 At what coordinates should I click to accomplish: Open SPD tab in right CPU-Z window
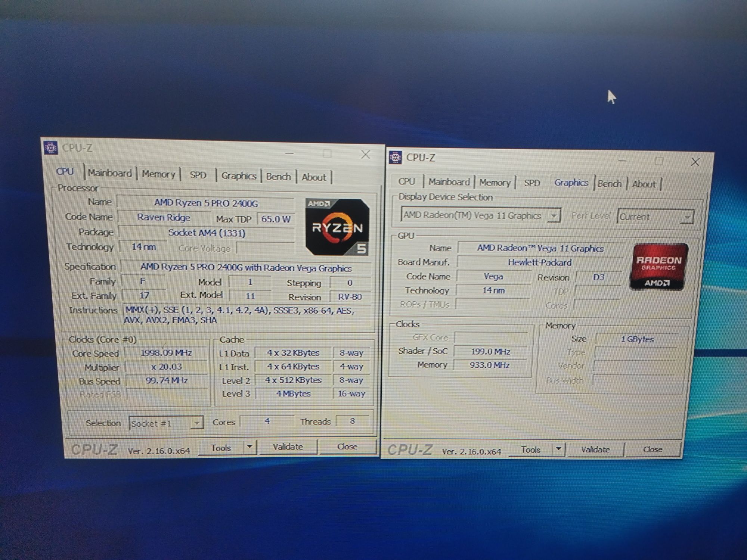click(532, 183)
